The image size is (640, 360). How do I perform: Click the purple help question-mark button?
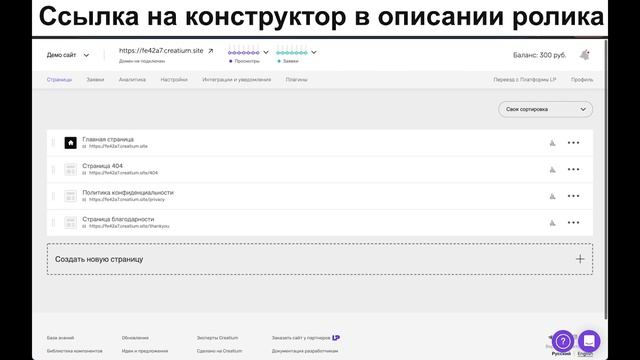point(563,341)
